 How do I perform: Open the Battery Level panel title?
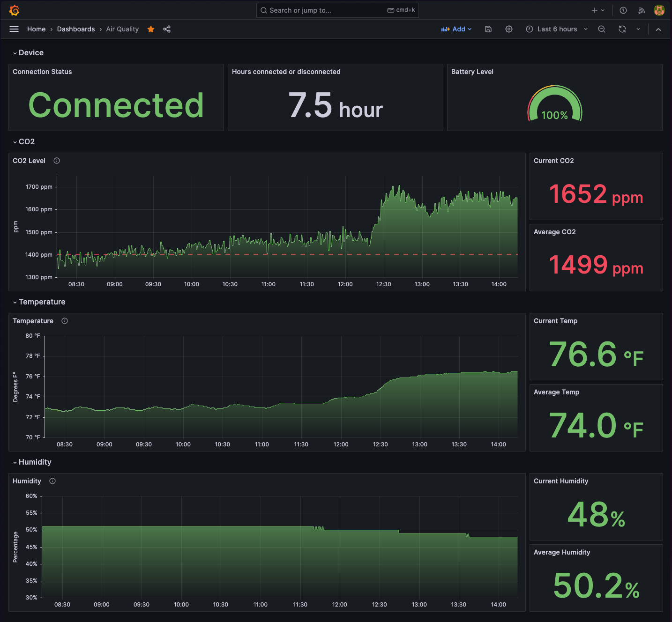[472, 72]
